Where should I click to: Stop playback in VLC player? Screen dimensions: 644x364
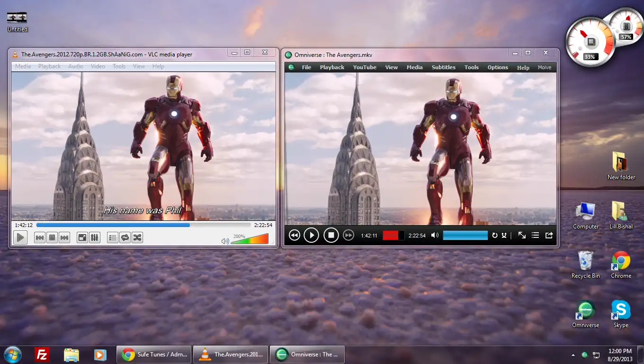pyautogui.click(x=52, y=237)
